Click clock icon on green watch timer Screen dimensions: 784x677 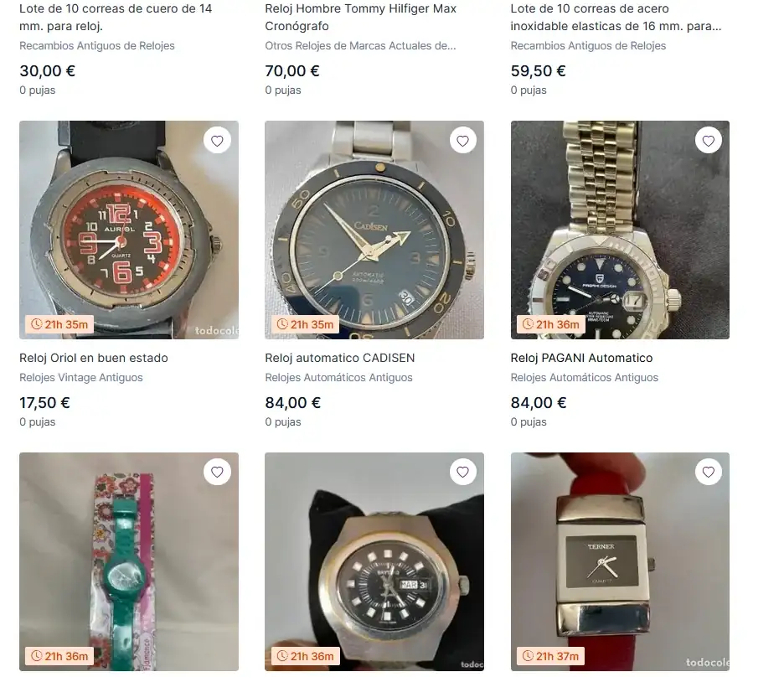coord(36,656)
